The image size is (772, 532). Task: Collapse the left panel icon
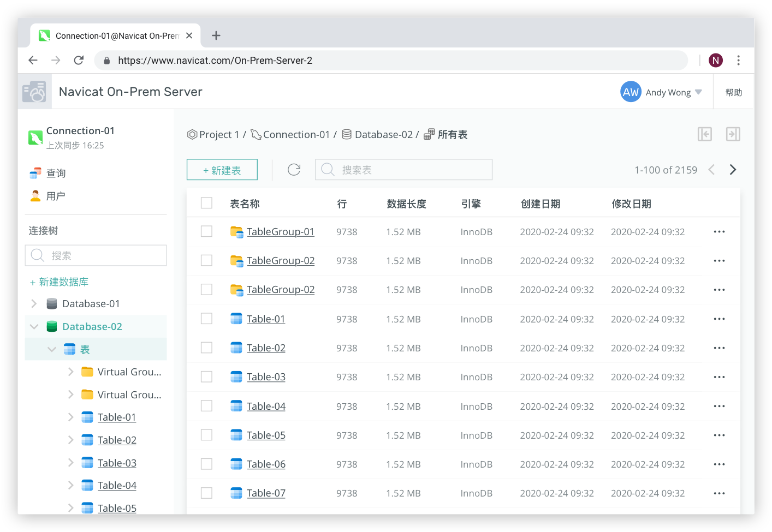(x=705, y=134)
